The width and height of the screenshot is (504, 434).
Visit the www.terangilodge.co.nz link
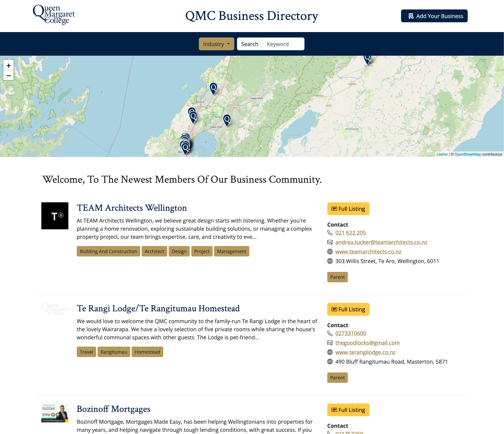point(365,352)
